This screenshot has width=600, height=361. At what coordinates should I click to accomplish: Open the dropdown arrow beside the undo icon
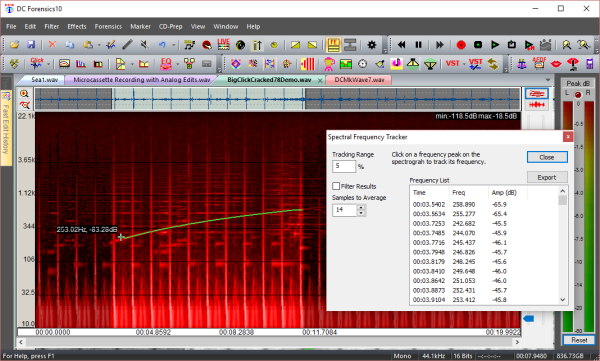pyautogui.click(x=173, y=45)
